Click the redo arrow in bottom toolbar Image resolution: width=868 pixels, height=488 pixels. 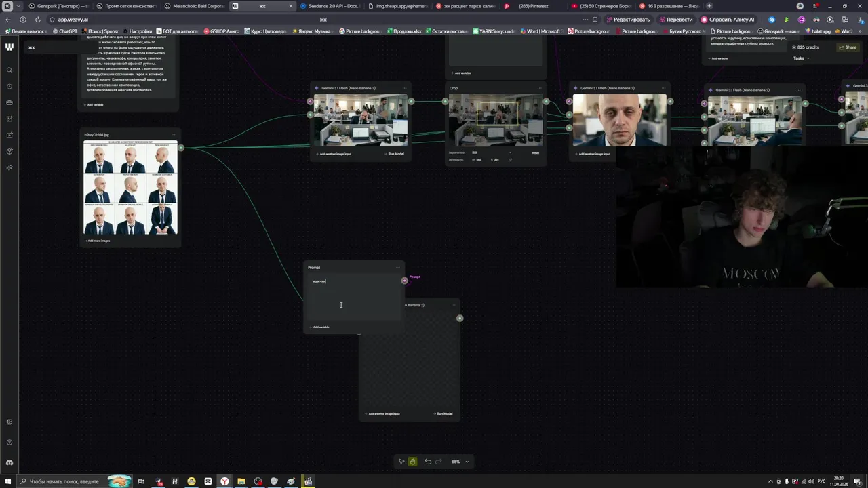pos(439,462)
